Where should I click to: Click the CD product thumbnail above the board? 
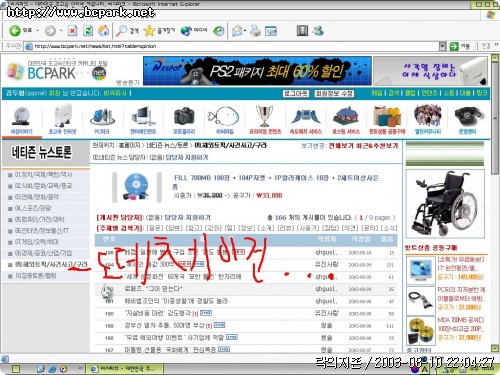(136, 187)
